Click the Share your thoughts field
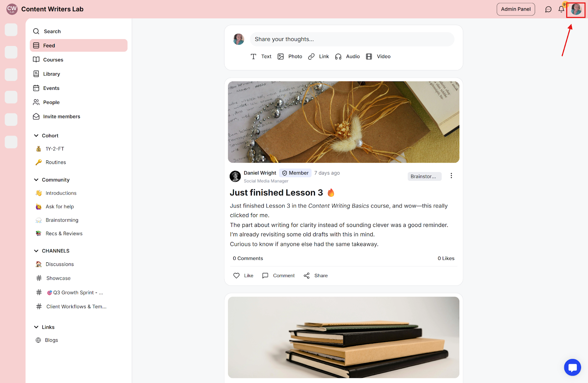Viewport: 588px width, 383px height. tap(352, 39)
